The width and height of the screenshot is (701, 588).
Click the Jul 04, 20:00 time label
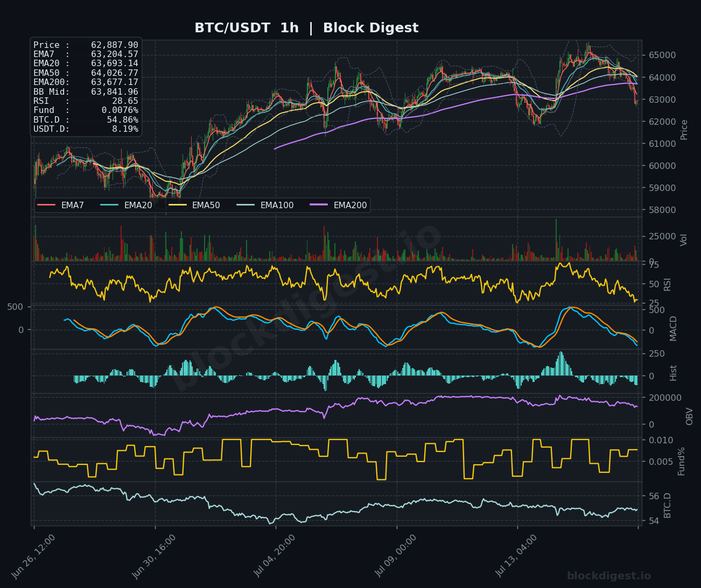(x=275, y=556)
